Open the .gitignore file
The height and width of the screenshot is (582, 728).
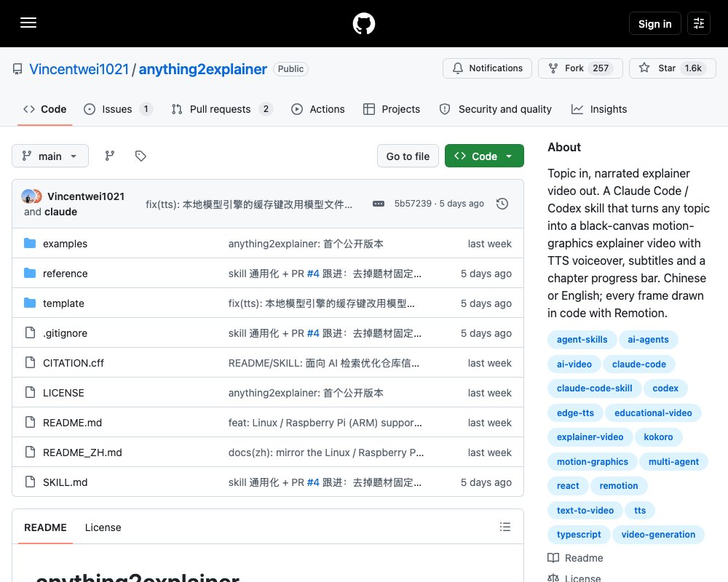point(65,333)
